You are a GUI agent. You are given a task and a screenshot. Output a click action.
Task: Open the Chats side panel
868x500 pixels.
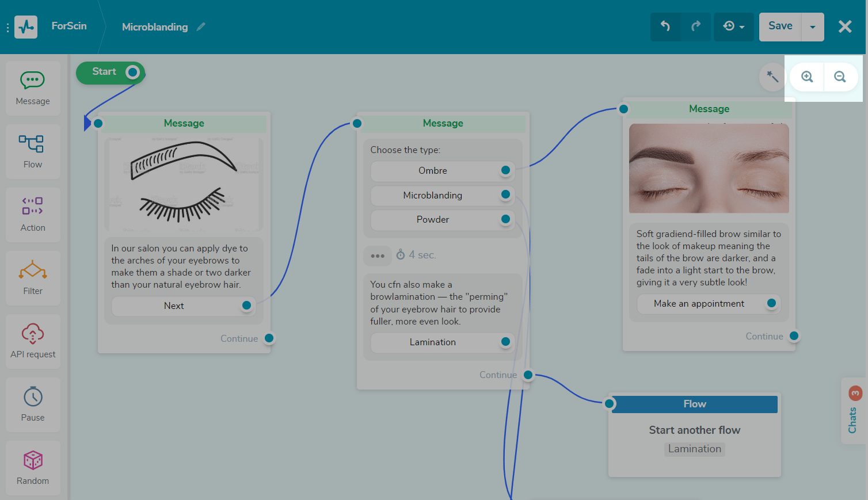click(x=854, y=411)
